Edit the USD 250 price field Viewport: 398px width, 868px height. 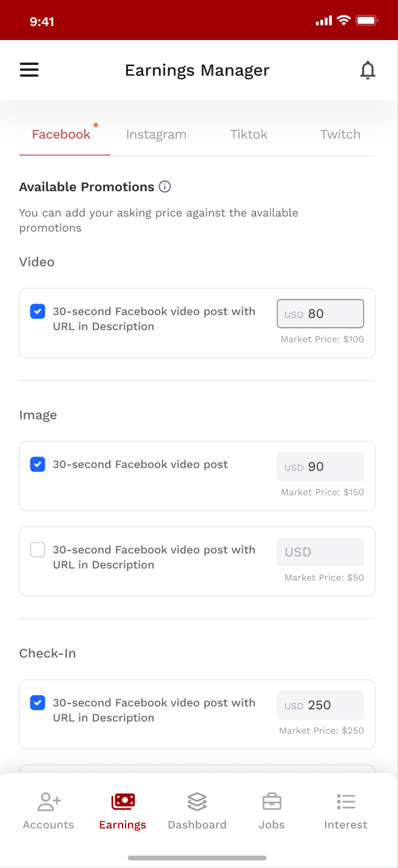[320, 705]
